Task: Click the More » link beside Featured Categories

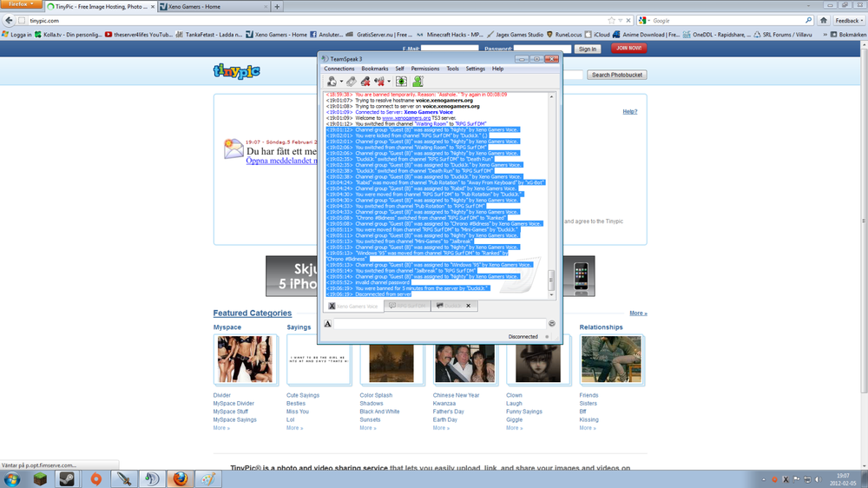Action: click(x=638, y=313)
